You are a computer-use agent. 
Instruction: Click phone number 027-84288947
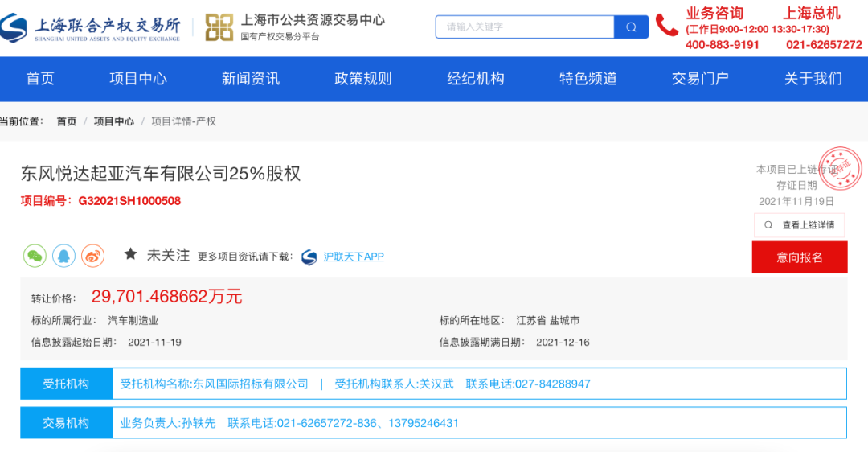(553, 384)
